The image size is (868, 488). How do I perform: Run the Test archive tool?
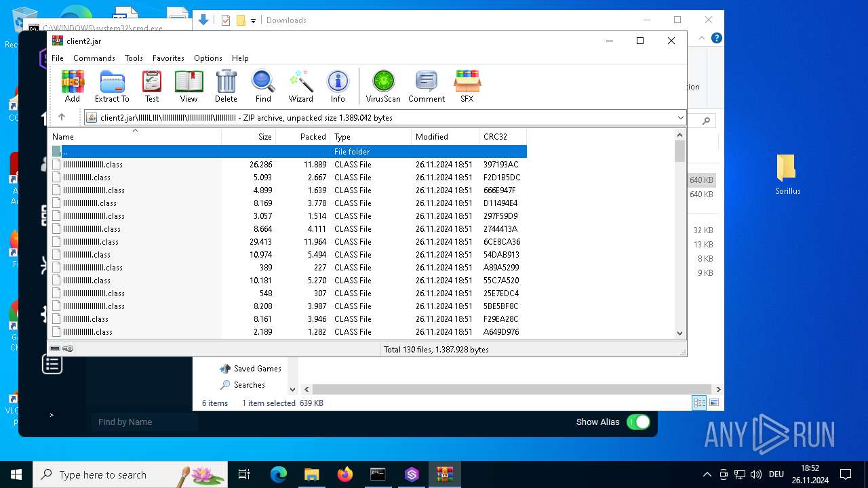tap(152, 86)
